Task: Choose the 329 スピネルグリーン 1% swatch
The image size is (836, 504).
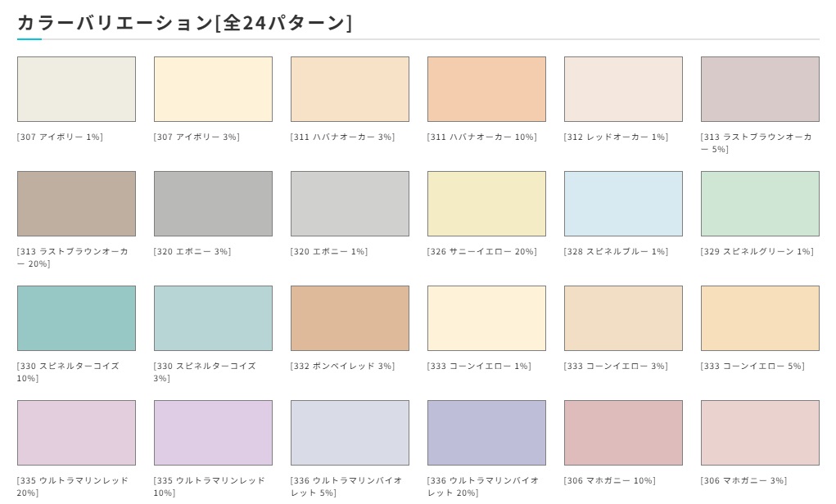Action: pyautogui.click(x=760, y=204)
